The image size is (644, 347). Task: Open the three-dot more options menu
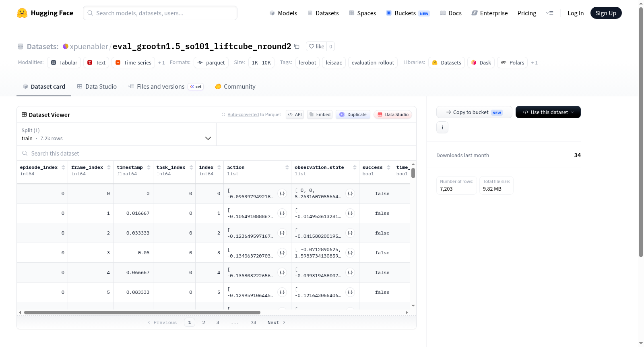[x=442, y=127]
